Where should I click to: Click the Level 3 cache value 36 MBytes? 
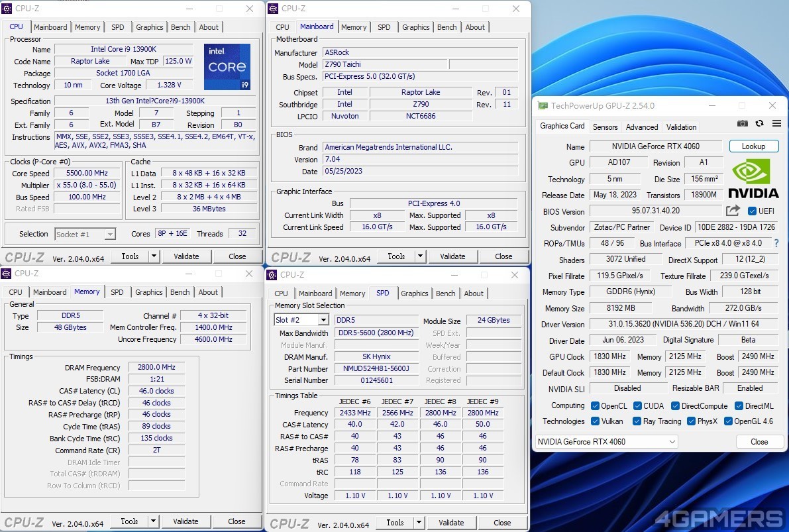(209, 209)
